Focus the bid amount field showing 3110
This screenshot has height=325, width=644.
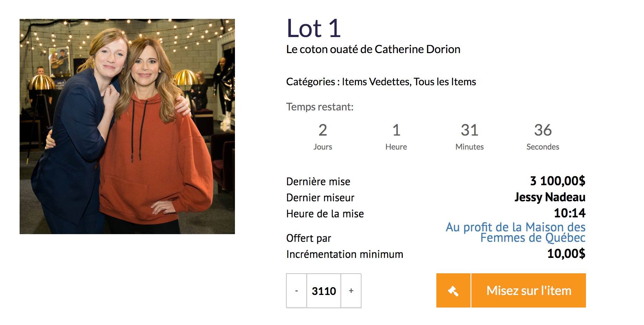tap(324, 291)
